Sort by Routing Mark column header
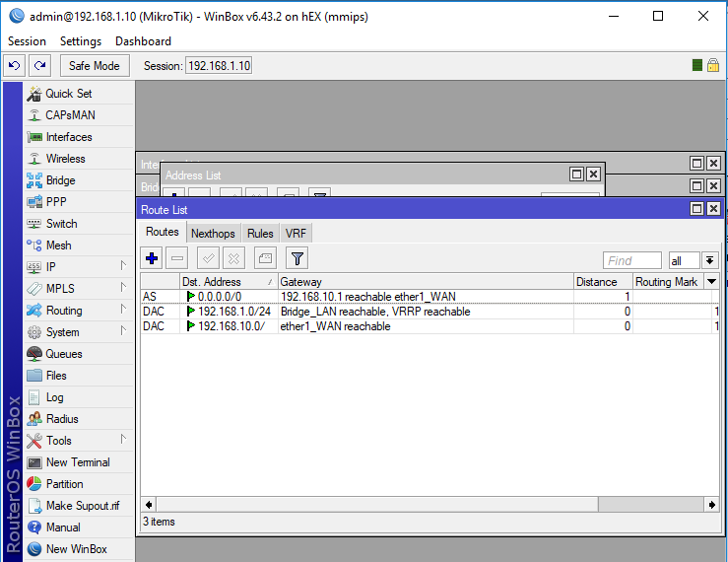 point(669,282)
